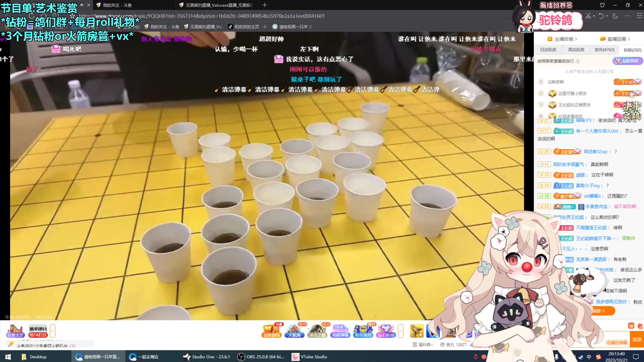Switch to OBS 25.0.8 taskbar app
Image resolution: width=644 pixels, height=362 pixels.
(261, 357)
